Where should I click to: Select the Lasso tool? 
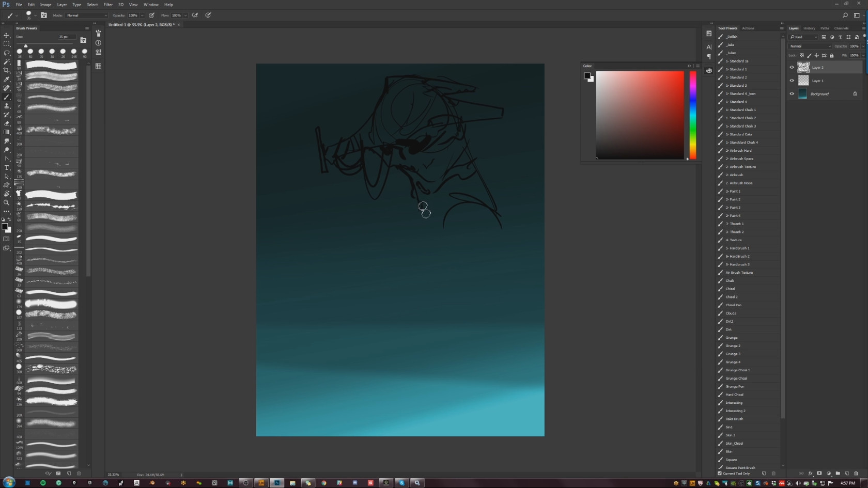point(7,53)
